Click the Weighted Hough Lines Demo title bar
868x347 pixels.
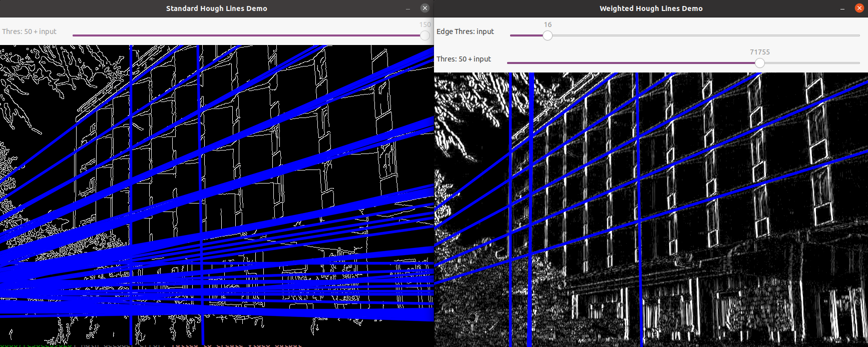pyautogui.click(x=651, y=8)
